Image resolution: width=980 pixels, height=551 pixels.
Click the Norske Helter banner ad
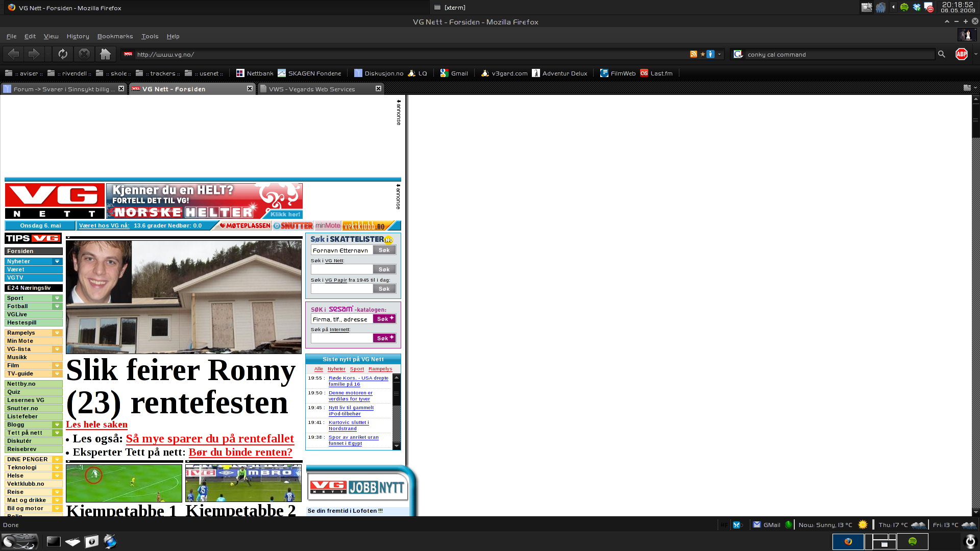[204, 201]
